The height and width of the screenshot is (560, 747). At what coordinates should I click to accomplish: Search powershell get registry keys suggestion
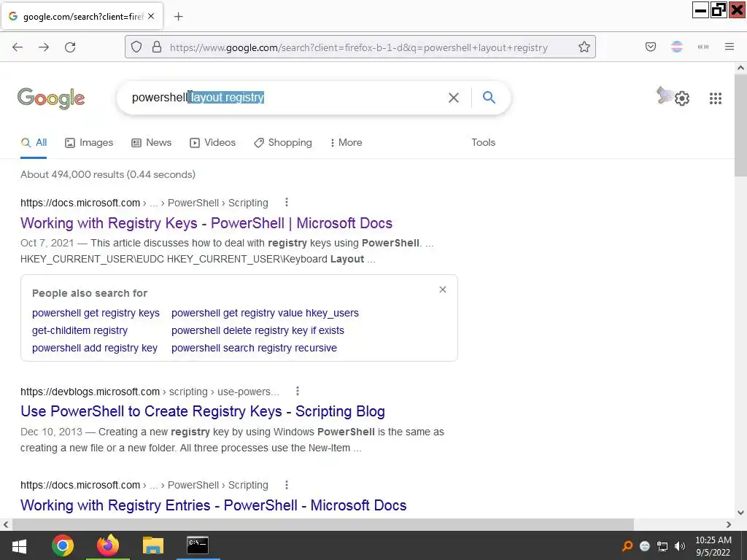coord(96,313)
